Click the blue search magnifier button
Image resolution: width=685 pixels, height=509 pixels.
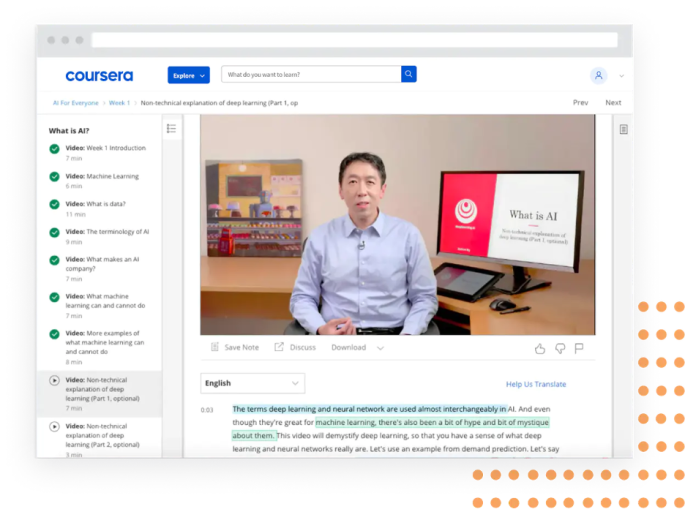tap(408, 74)
